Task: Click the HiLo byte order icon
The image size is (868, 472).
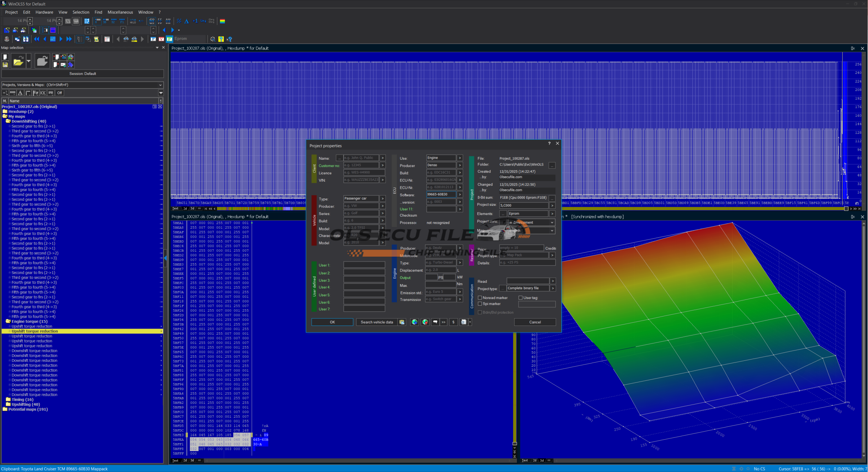Action: [133, 21]
